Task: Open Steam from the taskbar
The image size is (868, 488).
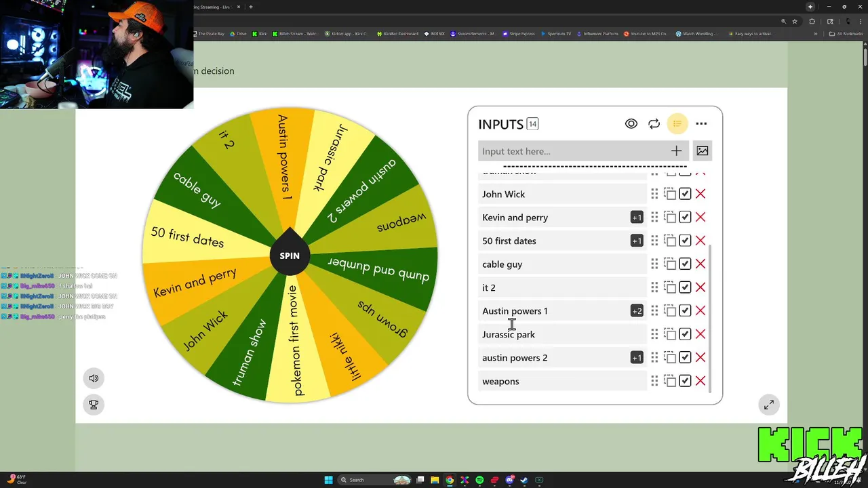Action: pos(524,480)
